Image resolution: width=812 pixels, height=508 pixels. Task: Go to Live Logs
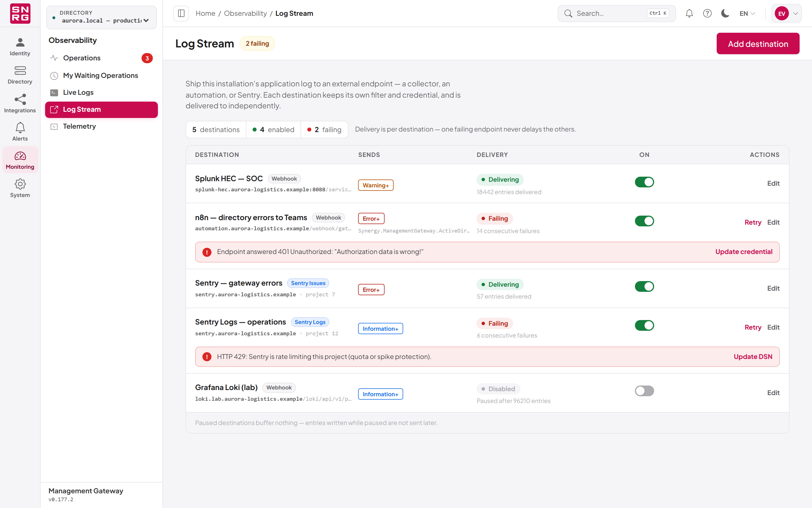pos(101,92)
